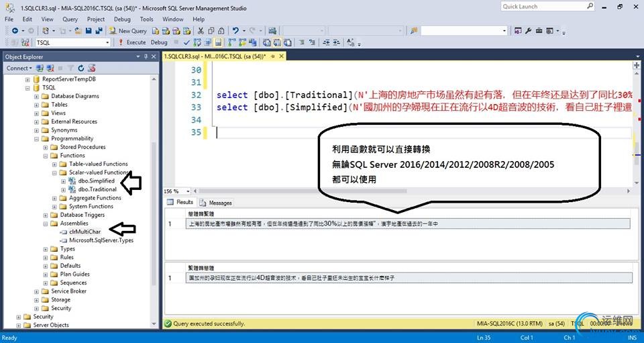Increase indent icon in the SQL toolbar
The height and width of the screenshot is (343, 644).
click(337, 42)
